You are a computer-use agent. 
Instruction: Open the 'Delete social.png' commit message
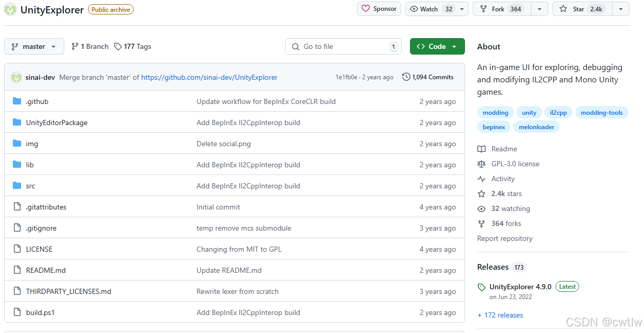click(x=224, y=144)
